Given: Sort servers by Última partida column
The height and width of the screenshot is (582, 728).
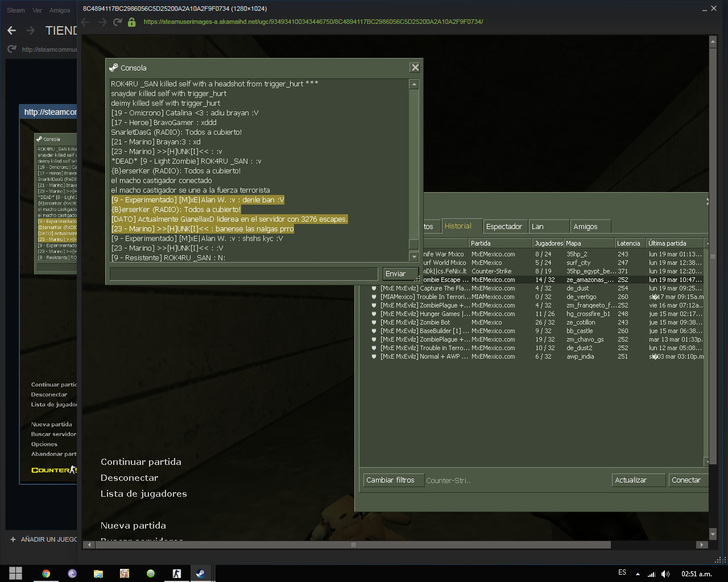Looking at the screenshot, I should click(676, 243).
